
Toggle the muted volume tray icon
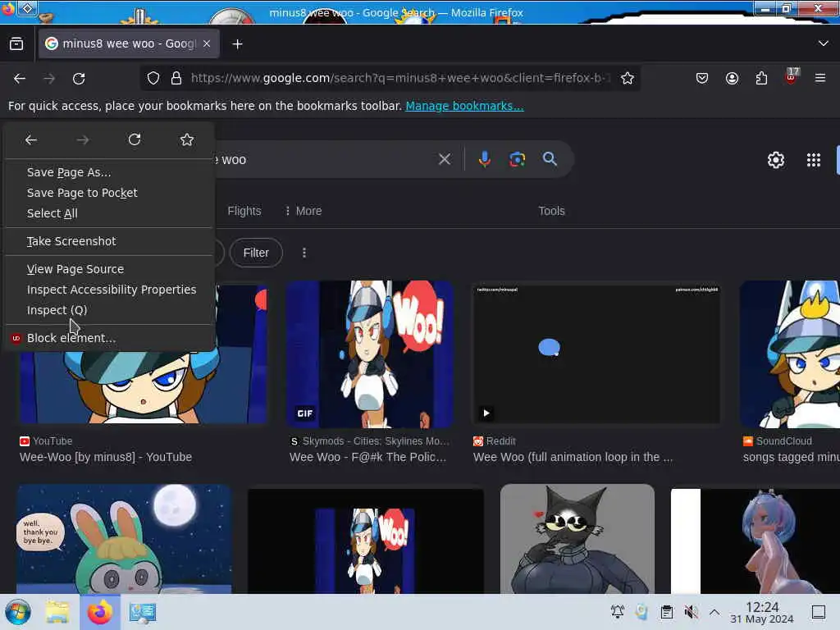pyautogui.click(x=691, y=612)
